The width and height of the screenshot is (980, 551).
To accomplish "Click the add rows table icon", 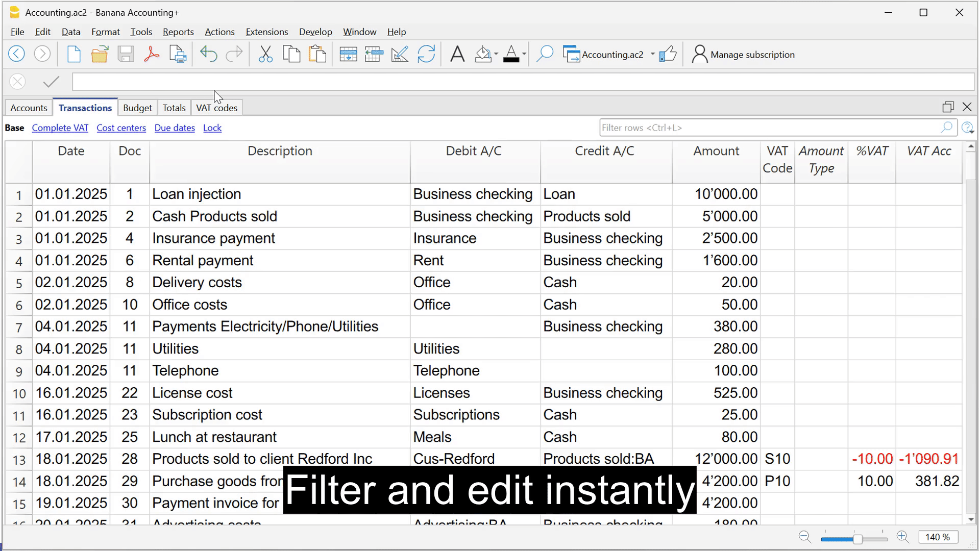I will coord(348,54).
